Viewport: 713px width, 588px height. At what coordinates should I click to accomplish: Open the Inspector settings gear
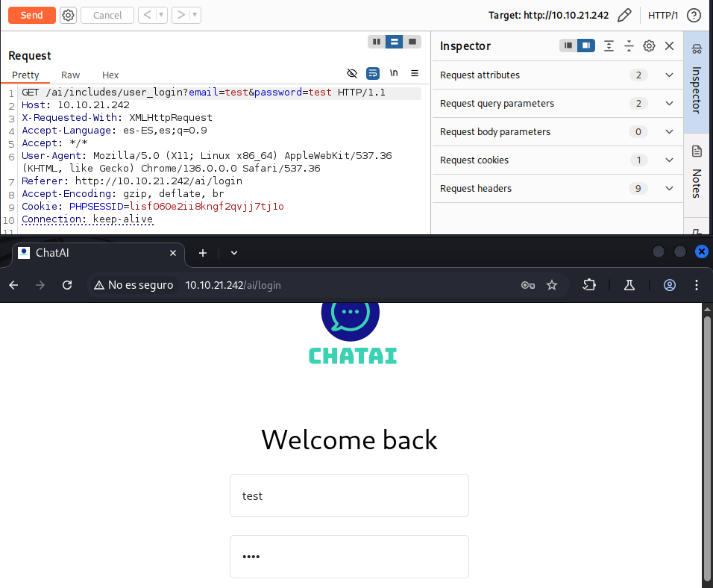click(649, 46)
